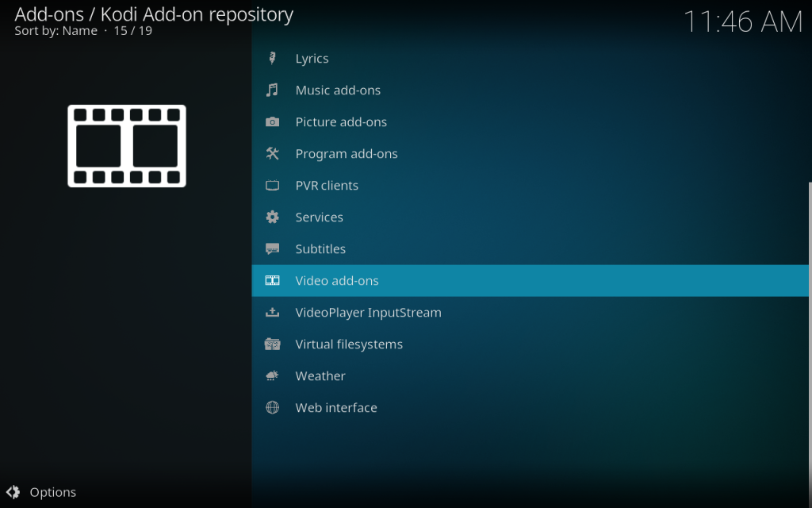Open the Options button at bottom left
Image resolution: width=812 pixels, height=508 pixels.
(52, 492)
